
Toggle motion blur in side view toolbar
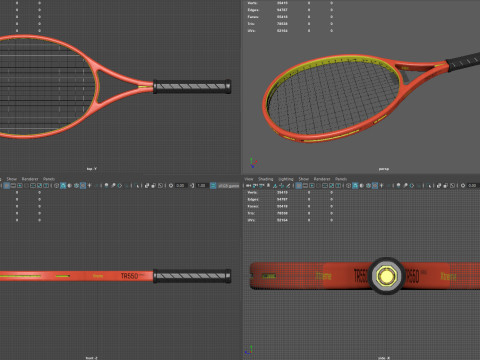coord(405,185)
